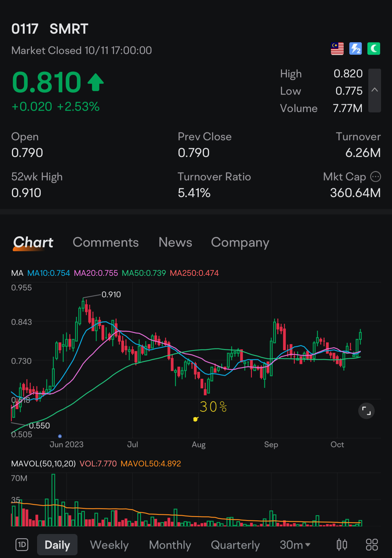The height and width of the screenshot is (558, 392).
Task: Open the Company tab
Action: tap(240, 243)
